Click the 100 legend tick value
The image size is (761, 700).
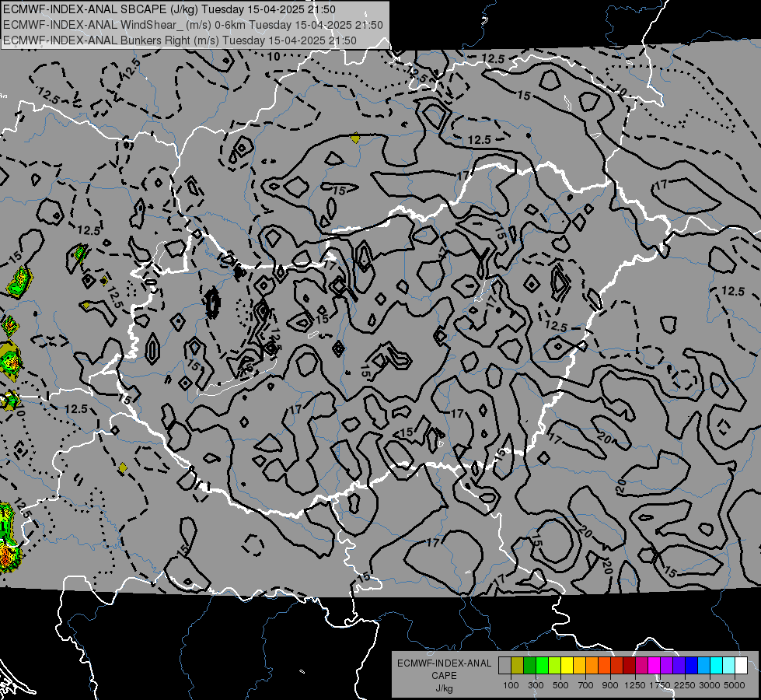pyautogui.click(x=511, y=685)
